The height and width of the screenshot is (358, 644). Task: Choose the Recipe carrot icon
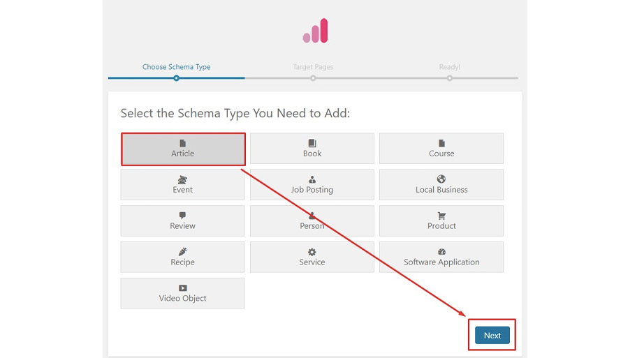click(183, 252)
